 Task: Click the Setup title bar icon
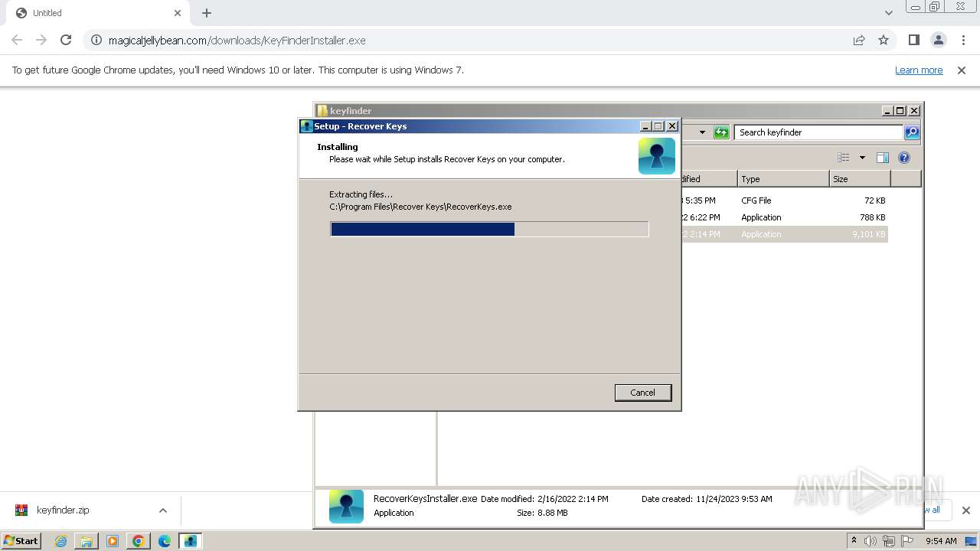[306, 126]
